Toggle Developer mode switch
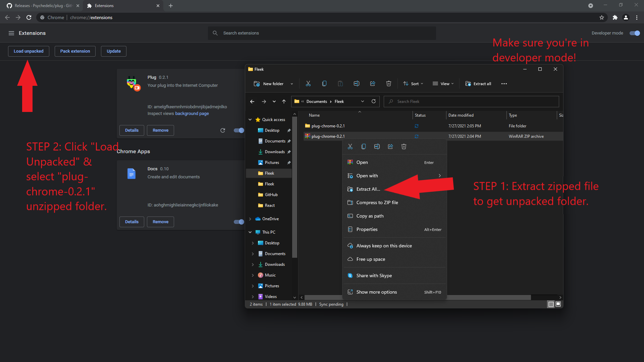This screenshot has height=362, width=644. click(635, 33)
